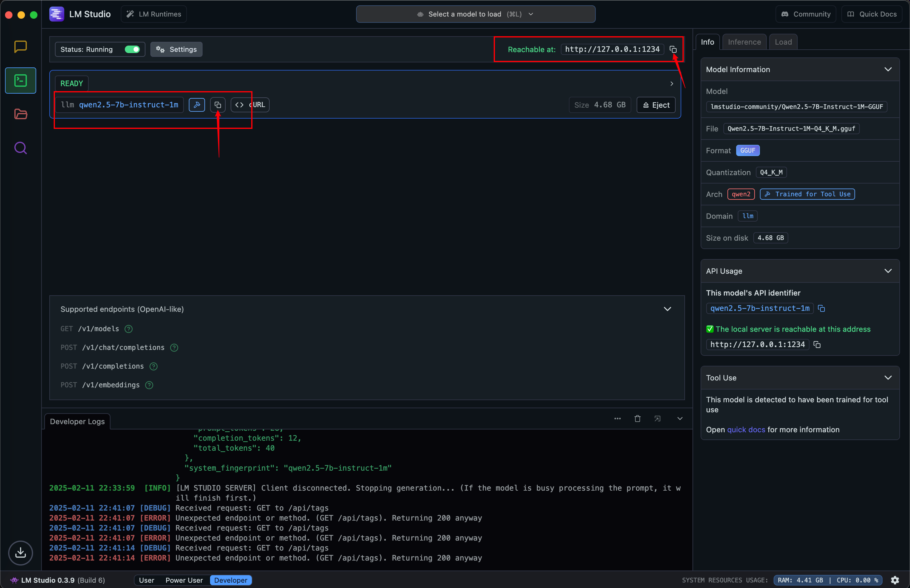Collapse the Tool Use section
The height and width of the screenshot is (588, 910).
coord(888,378)
